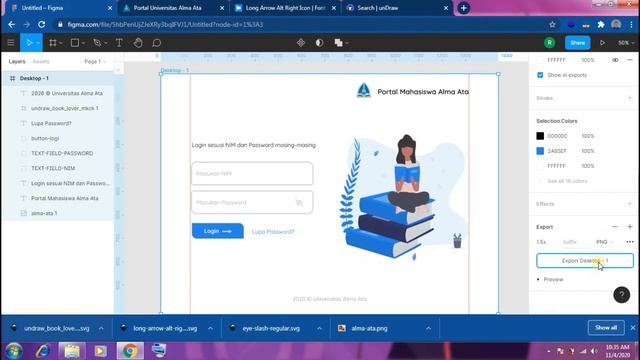
Task: Click the Boolean operations icon
Action: (x=338, y=43)
